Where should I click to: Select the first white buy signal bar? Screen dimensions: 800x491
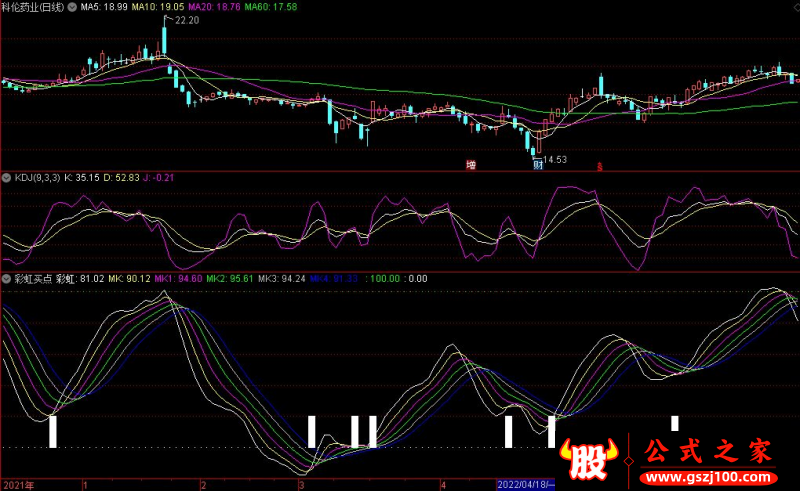53,431
